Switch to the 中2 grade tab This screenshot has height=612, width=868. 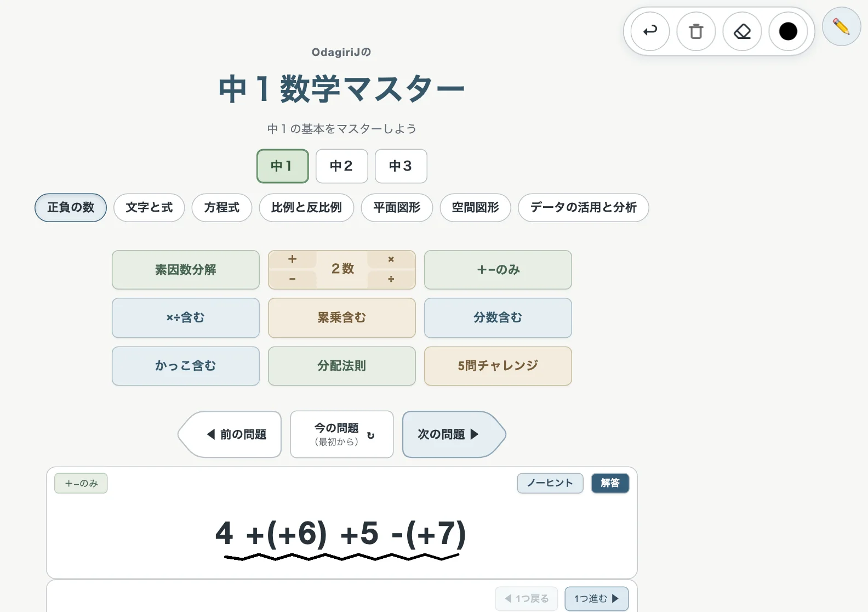[342, 166]
